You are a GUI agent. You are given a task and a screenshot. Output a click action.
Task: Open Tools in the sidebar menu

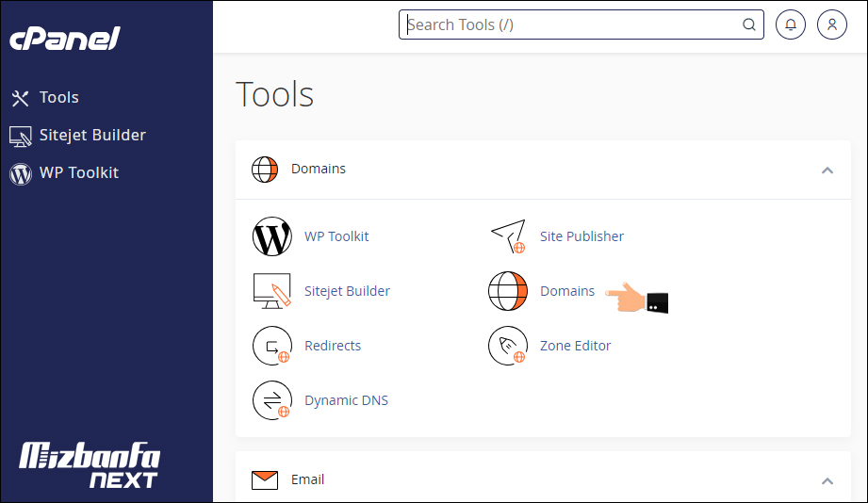click(59, 97)
